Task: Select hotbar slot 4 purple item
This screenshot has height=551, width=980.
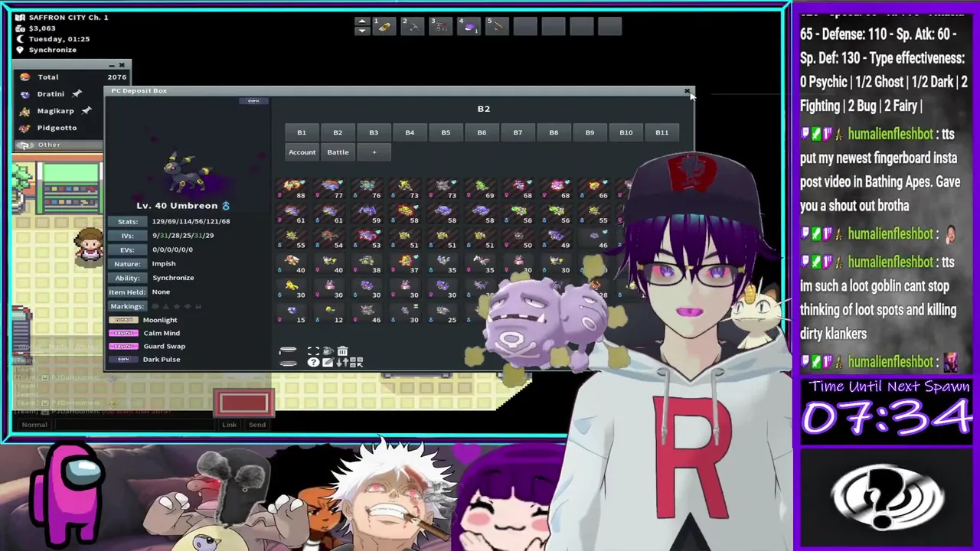Action: (x=469, y=27)
